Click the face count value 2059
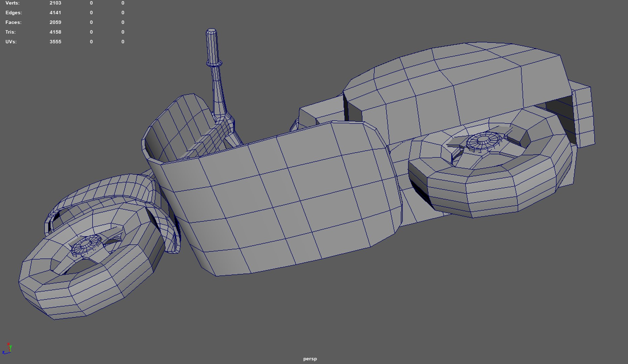The width and height of the screenshot is (628, 364). tap(55, 22)
